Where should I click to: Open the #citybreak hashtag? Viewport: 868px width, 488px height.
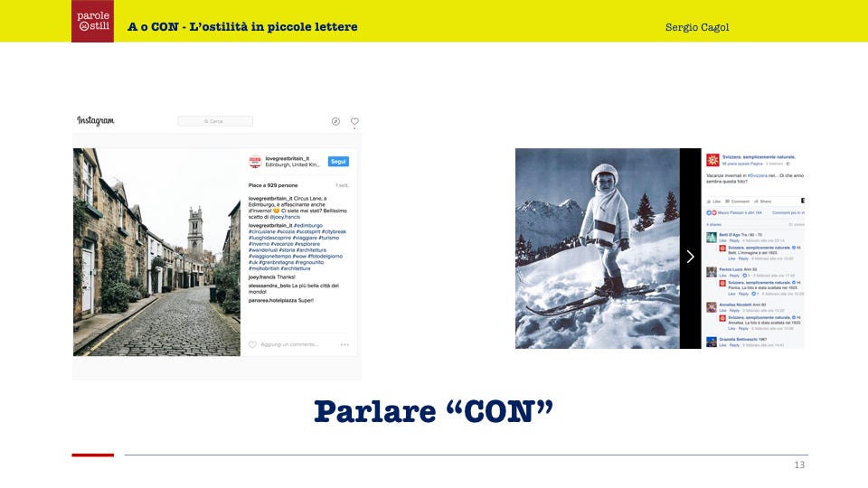tap(335, 232)
